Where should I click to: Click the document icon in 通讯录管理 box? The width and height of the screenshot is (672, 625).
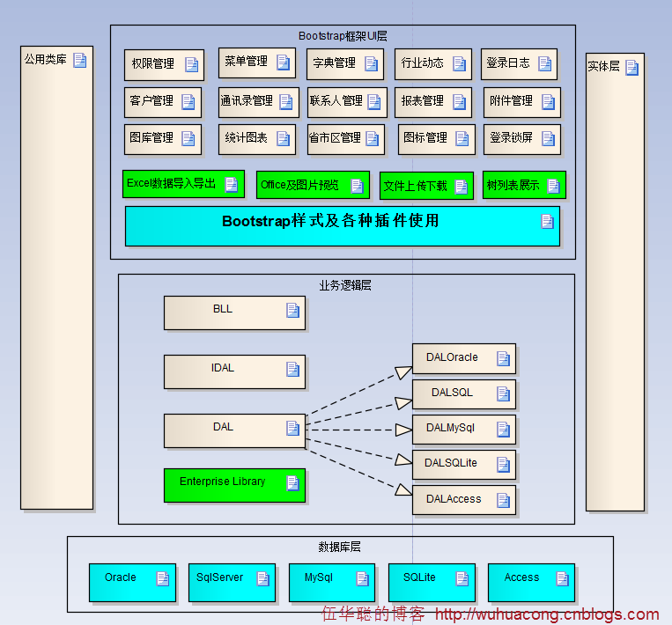pyautogui.click(x=286, y=102)
